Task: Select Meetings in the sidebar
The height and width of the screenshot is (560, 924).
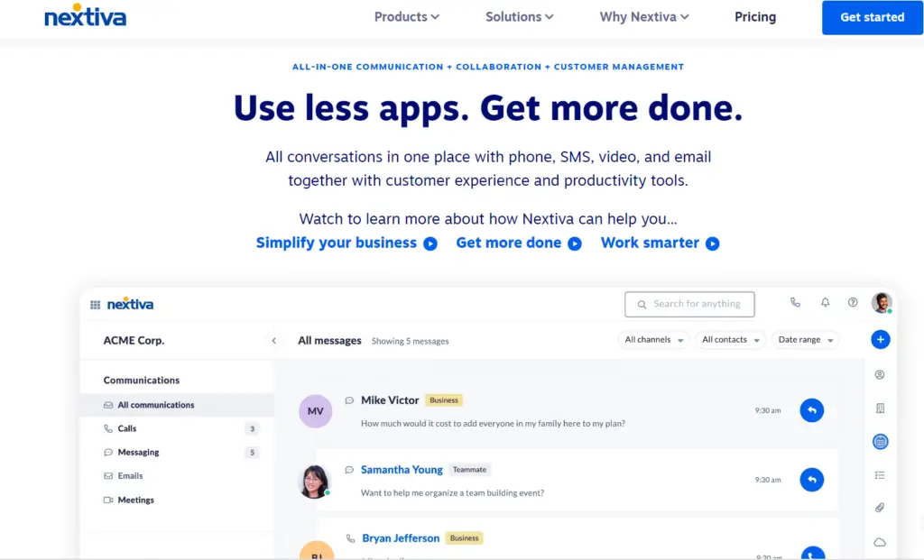Action: (x=177, y=500)
